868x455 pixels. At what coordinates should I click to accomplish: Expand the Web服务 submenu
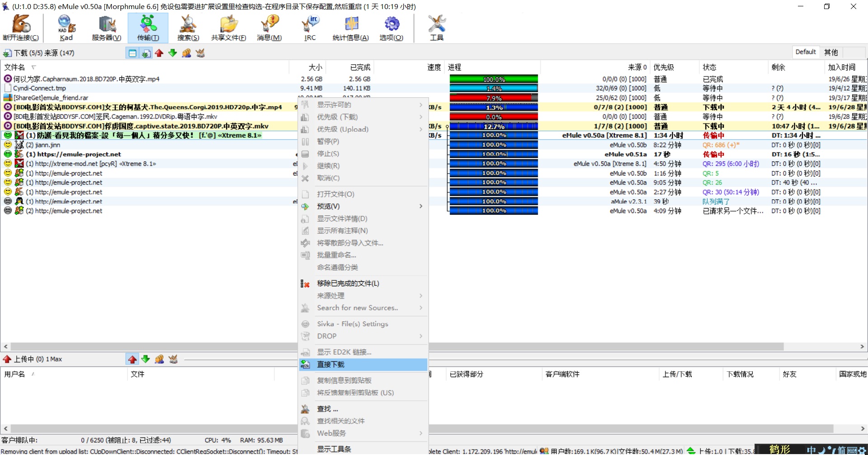coord(363,433)
